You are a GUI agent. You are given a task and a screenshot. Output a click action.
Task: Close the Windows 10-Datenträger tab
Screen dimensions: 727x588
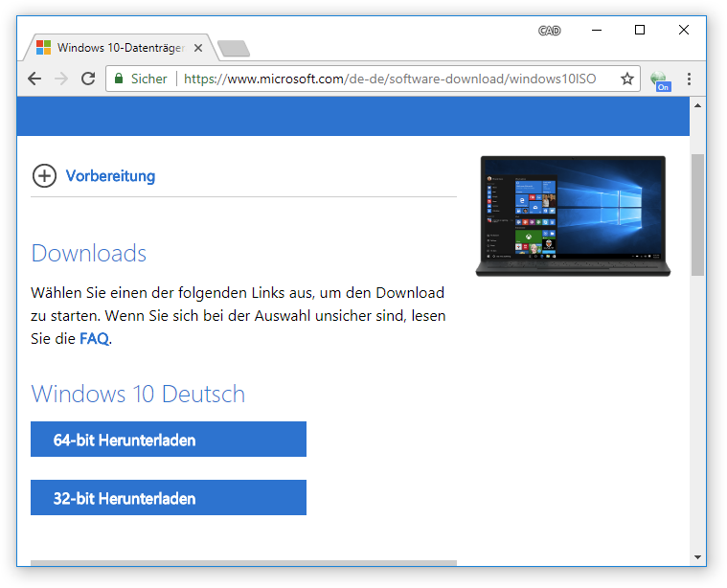199,47
